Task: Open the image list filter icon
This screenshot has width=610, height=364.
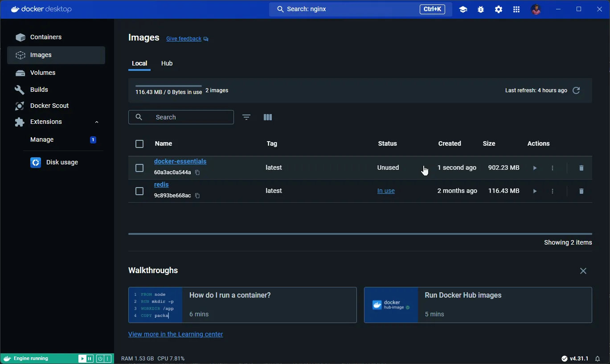Action: 246,117
